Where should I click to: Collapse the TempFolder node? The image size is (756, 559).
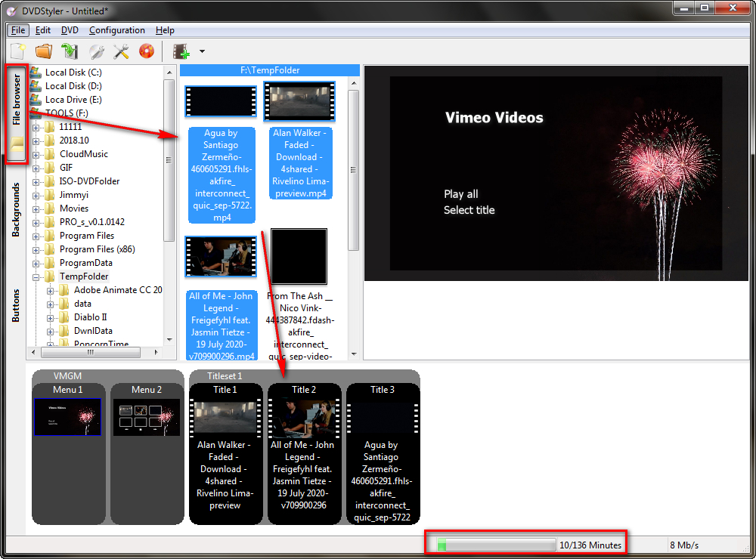click(36, 277)
